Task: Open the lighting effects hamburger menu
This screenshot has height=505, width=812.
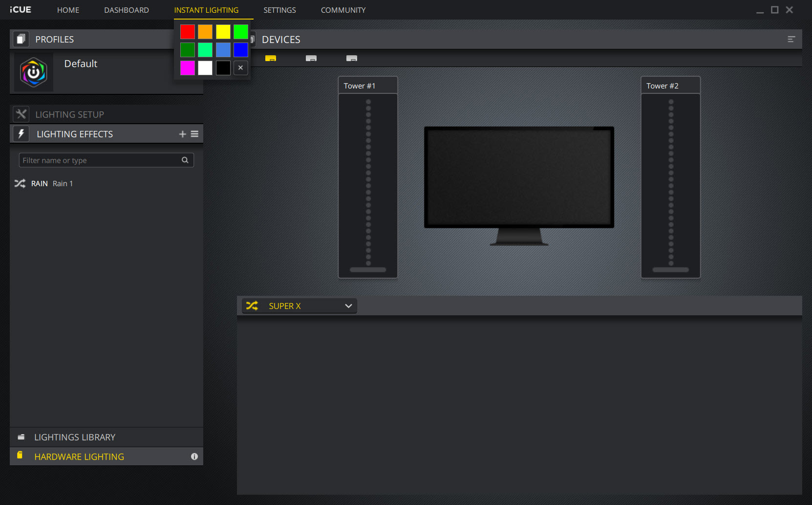Action: click(x=194, y=134)
